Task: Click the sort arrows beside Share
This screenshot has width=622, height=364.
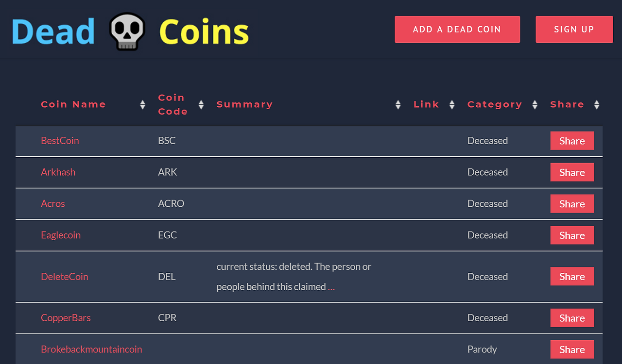Action: coord(596,104)
